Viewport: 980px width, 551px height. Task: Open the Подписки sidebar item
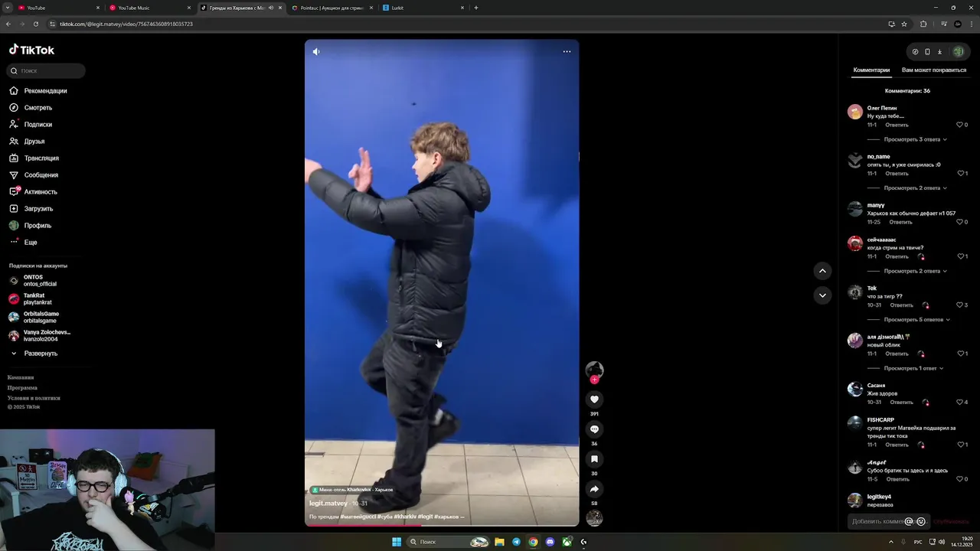pos(38,125)
